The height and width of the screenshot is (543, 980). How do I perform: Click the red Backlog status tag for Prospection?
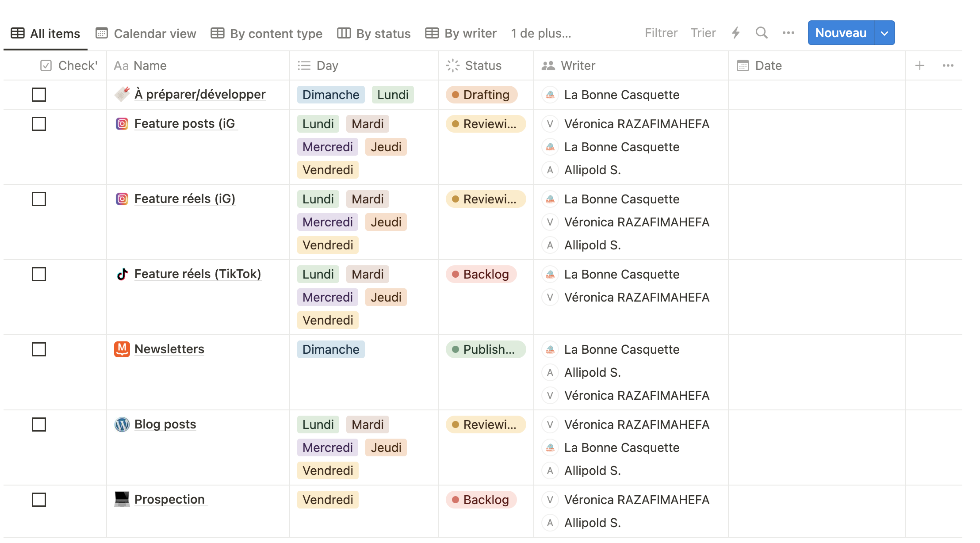(x=481, y=500)
